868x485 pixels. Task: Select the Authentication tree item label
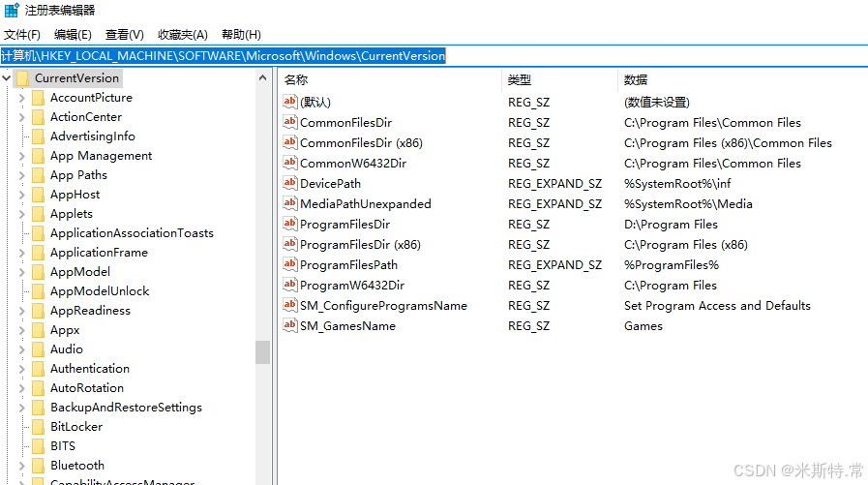tap(90, 369)
